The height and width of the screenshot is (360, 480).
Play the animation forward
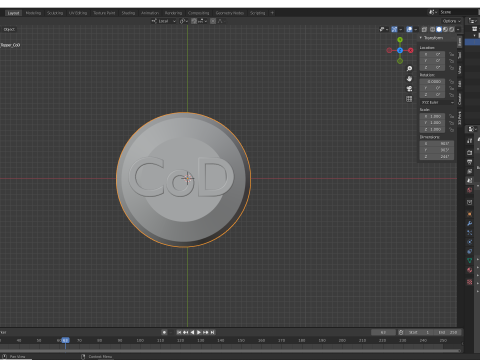click(199, 332)
